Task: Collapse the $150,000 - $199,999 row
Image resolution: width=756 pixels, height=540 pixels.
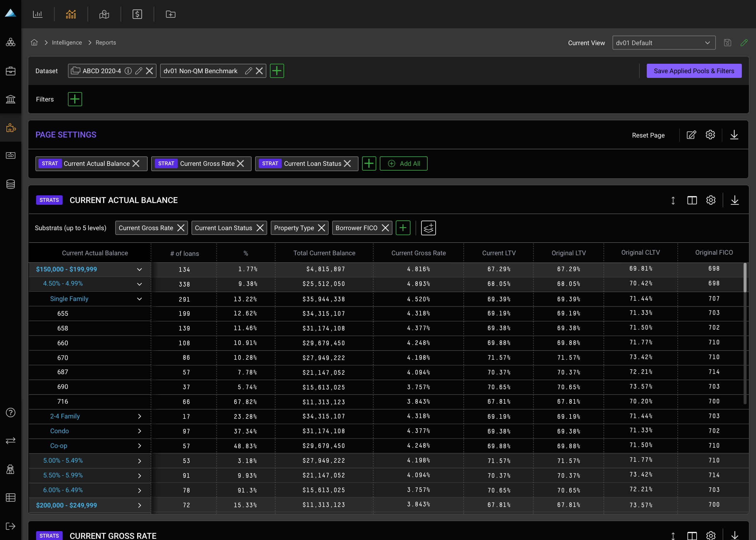Action: [x=139, y=269]
